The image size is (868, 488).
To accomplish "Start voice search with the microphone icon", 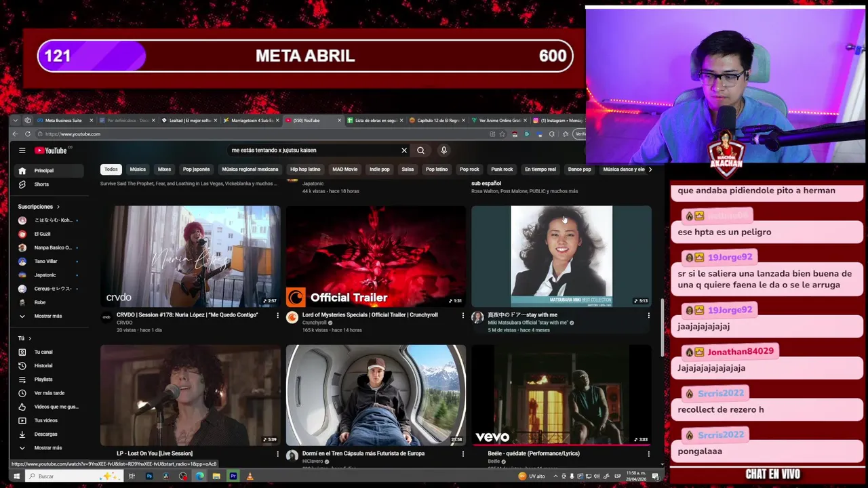I will (x=443, y=150).
